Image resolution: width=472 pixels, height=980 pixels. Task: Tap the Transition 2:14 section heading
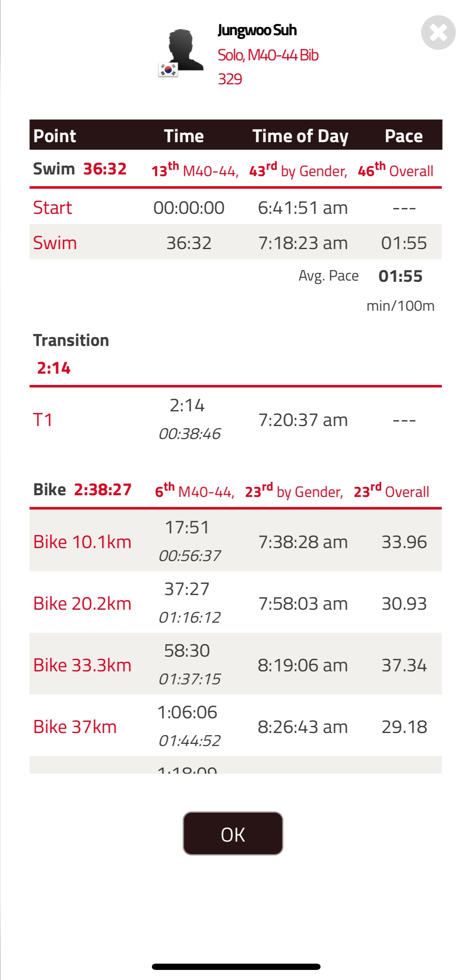(71, 353)
